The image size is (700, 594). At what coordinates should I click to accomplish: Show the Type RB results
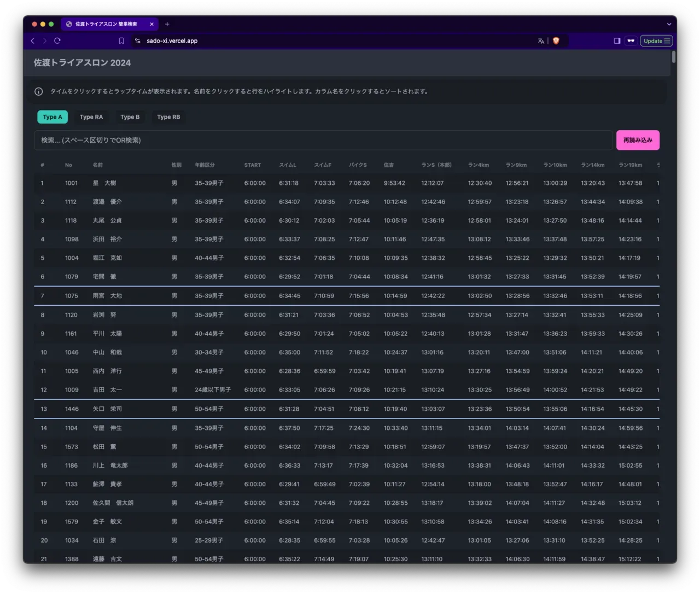coord(168,117)
